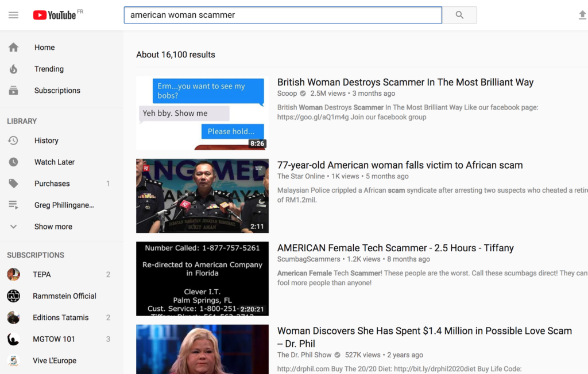This screenshot has height=374, width=588.
Task: Open Rammstein Official subscription
Action: [x=64, y=296]
